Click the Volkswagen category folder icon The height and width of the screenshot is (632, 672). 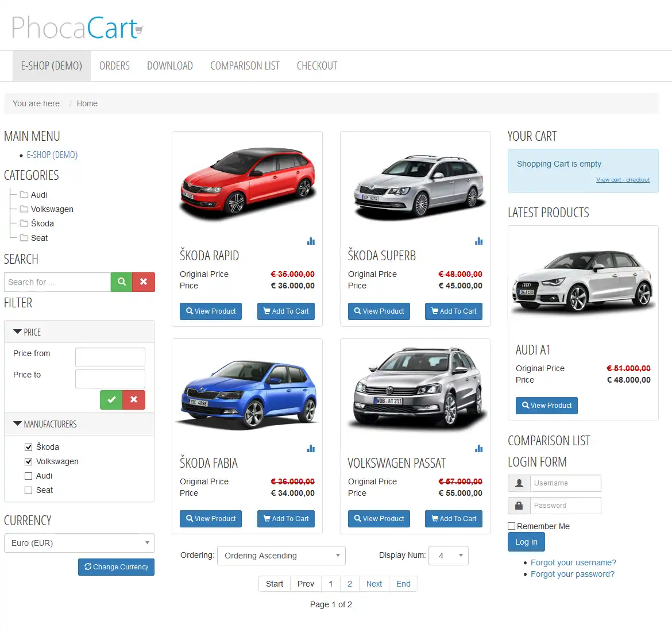[24, 209]
